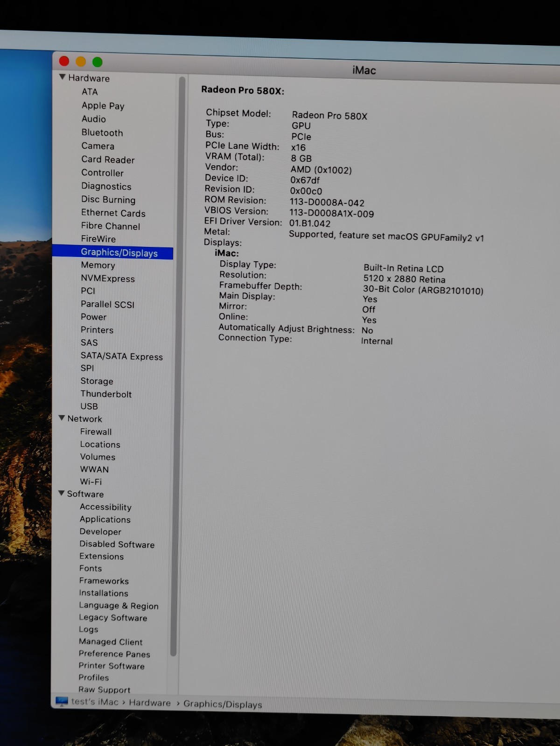Select Managed Client entry
This screenshot has width=560, height=746.
(x=111, y=642)
